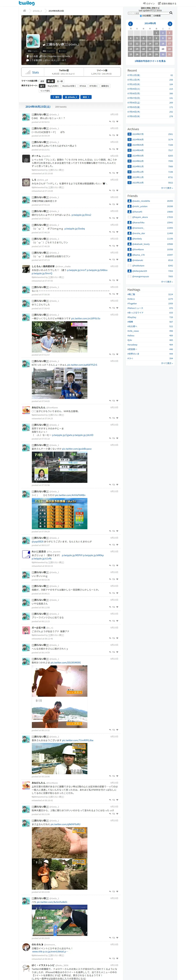This screenshot has width=196, height=980.
Task: Open the Stats bar chart icon
Action: point(28,72)
